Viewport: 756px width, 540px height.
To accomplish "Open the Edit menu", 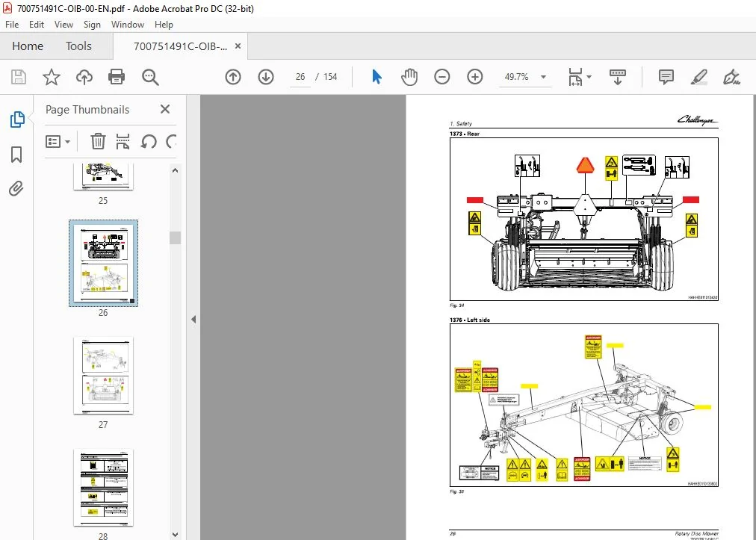I will [x=37, y=25].
